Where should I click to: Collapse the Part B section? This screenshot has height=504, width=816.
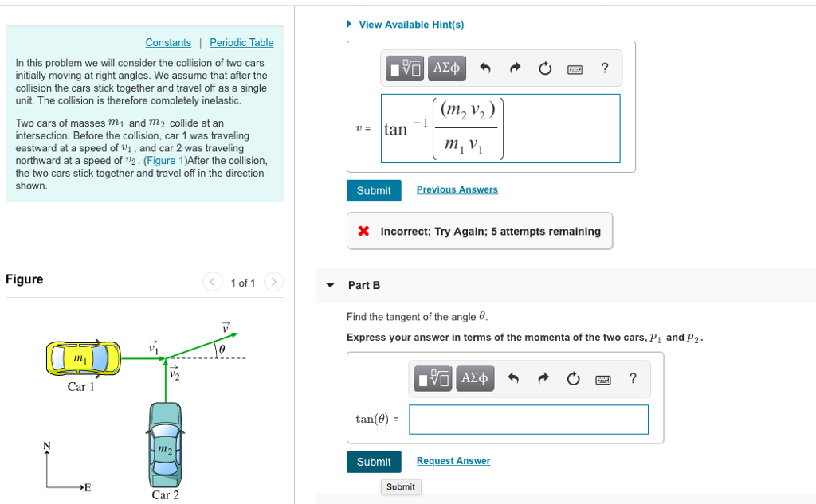329,284
